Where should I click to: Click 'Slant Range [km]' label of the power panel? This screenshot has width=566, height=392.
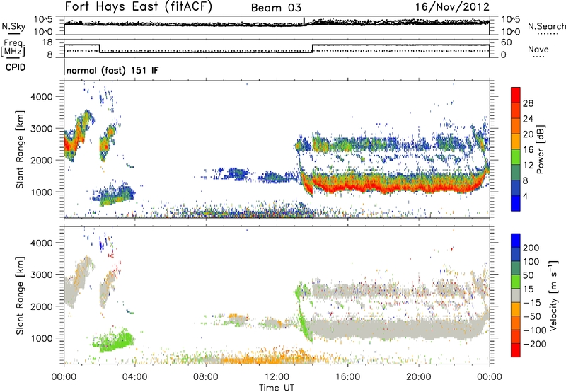20,149
